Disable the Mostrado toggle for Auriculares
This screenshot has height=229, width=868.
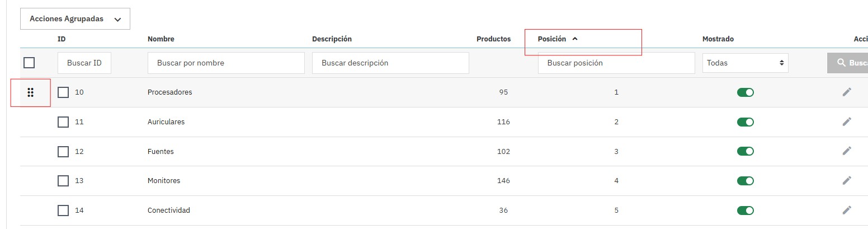(745, 121)
